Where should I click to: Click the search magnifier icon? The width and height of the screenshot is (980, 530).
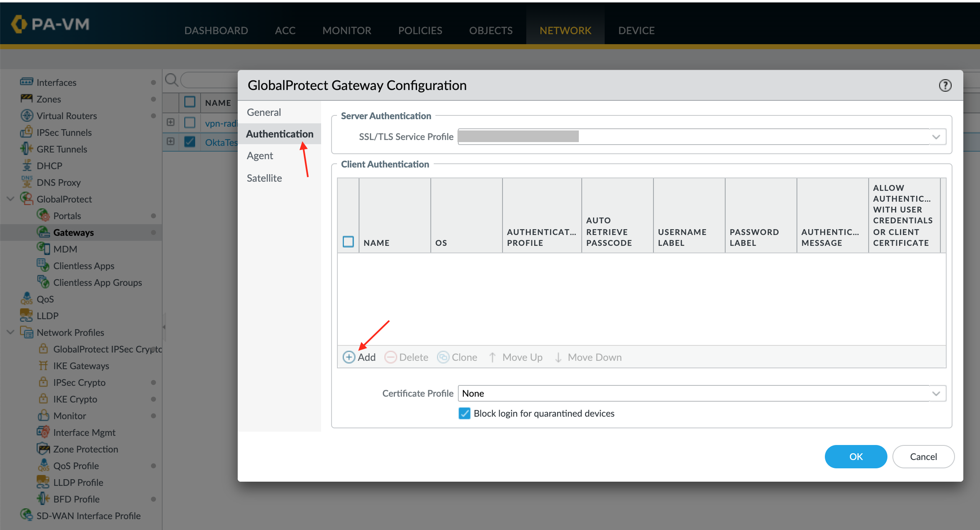pyautogui.click(x=171, y=80)
